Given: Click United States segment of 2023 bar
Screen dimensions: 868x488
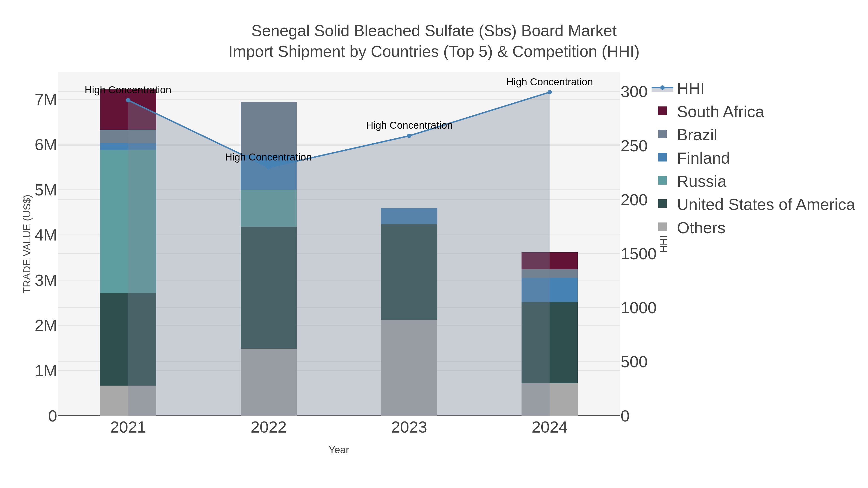Looking at the screenshot, I should pyautogui.click(x=409, y=272).
